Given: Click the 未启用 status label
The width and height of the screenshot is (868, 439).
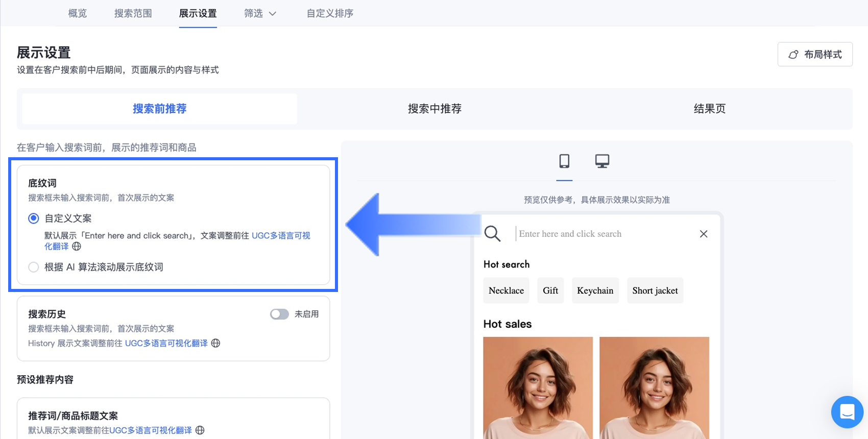Looking at the screenshot, I should point(306,314).
